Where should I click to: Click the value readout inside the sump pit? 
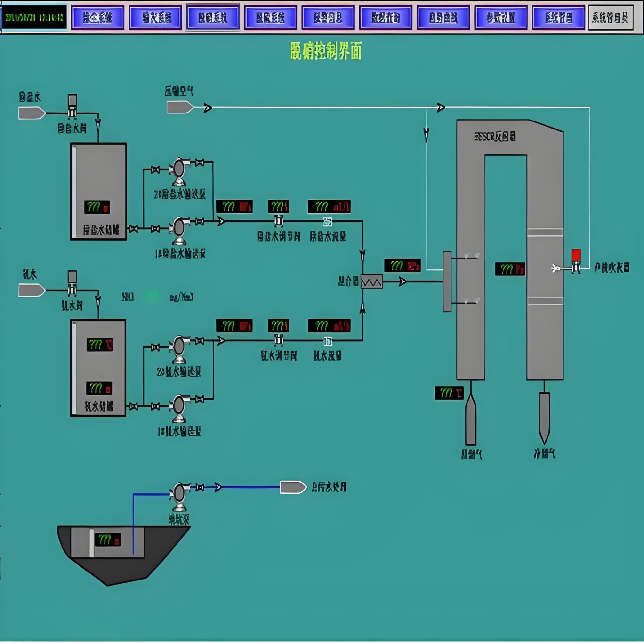coord(108,540)
